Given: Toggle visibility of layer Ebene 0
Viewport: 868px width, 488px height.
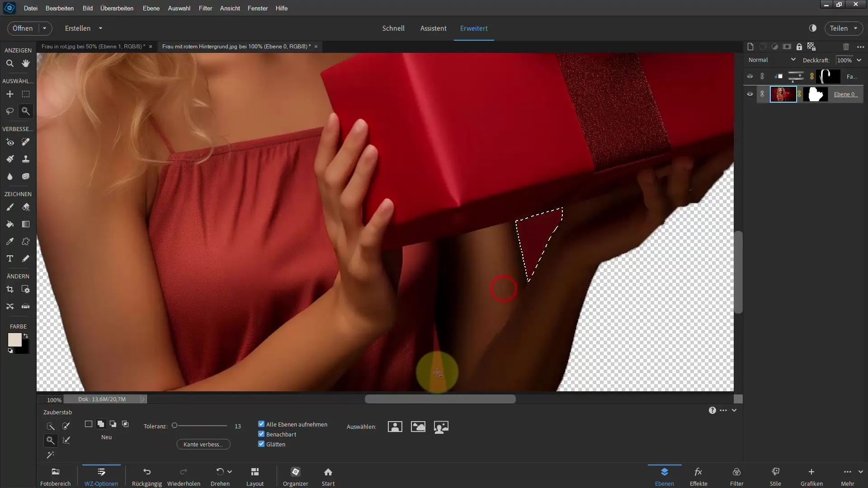Looking at the screenshot, I should (x=750, y=94).
